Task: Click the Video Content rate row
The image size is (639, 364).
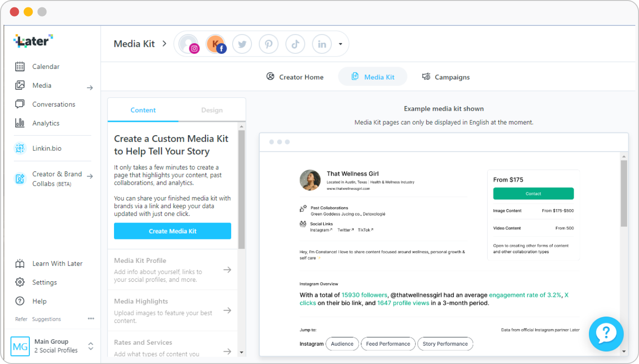Action: tap(533, 228)
